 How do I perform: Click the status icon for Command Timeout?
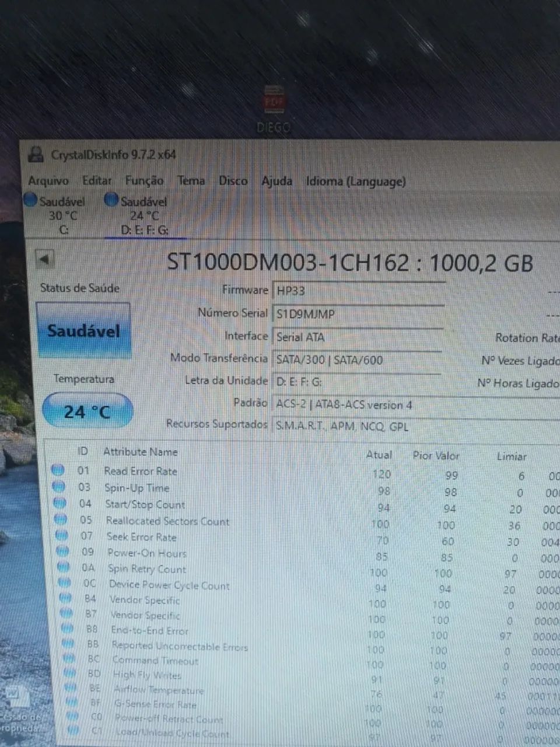click(69, 658)
